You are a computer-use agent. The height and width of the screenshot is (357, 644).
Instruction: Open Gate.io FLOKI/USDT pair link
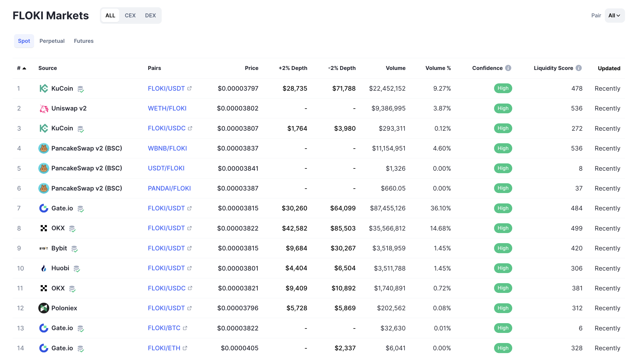166,208
